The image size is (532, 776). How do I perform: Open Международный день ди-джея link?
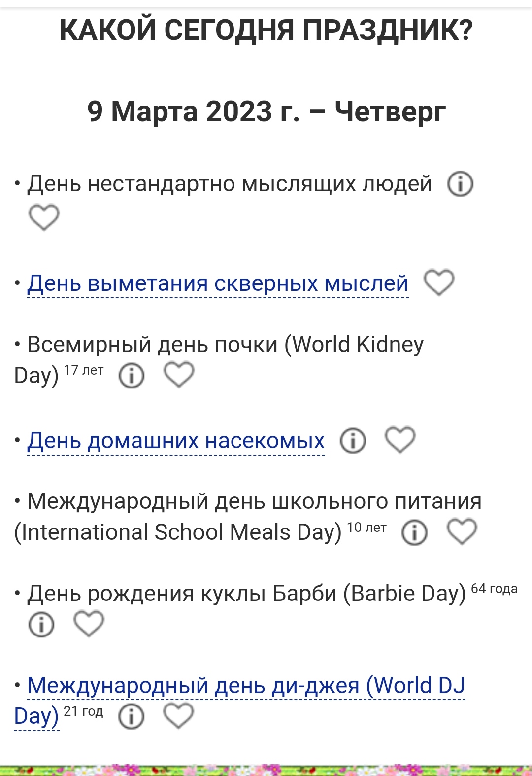pos(246,686)
